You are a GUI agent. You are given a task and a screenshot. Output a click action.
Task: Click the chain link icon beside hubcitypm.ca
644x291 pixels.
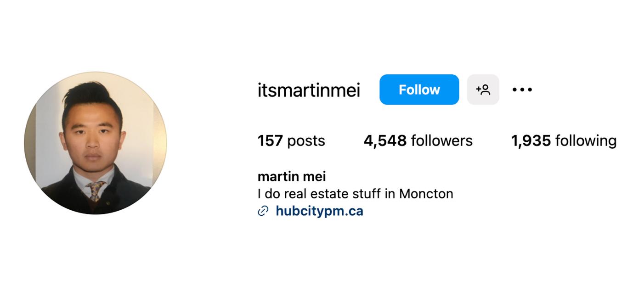coord(263,211)
